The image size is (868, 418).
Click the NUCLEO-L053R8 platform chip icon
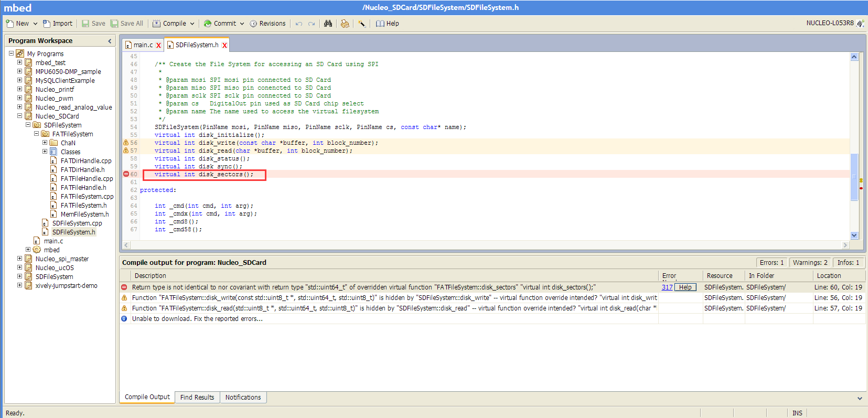(860, 24)
